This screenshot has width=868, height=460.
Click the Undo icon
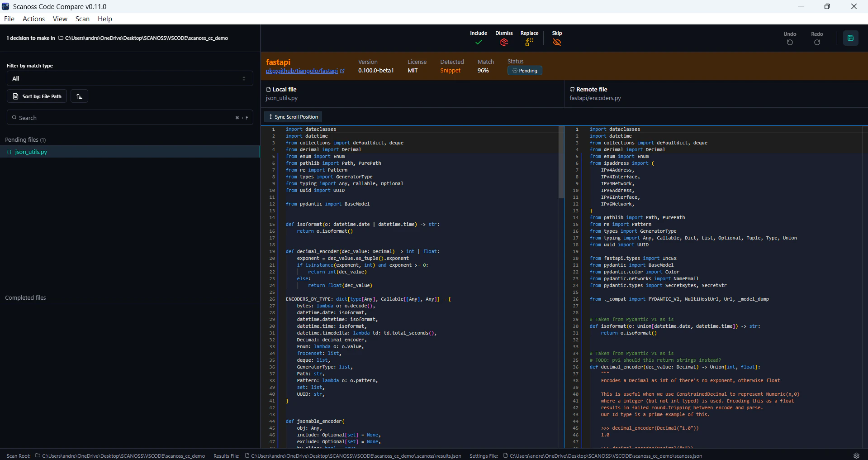click(790, 42)
